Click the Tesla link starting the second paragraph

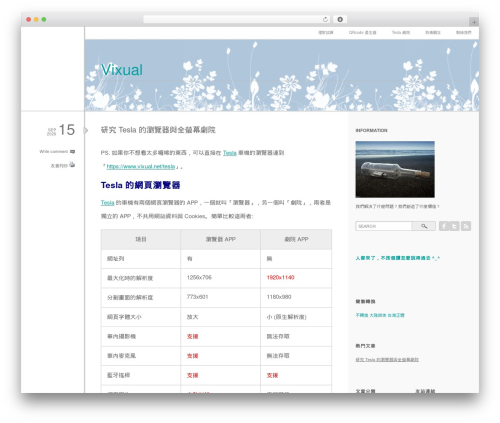coord(108,203)
